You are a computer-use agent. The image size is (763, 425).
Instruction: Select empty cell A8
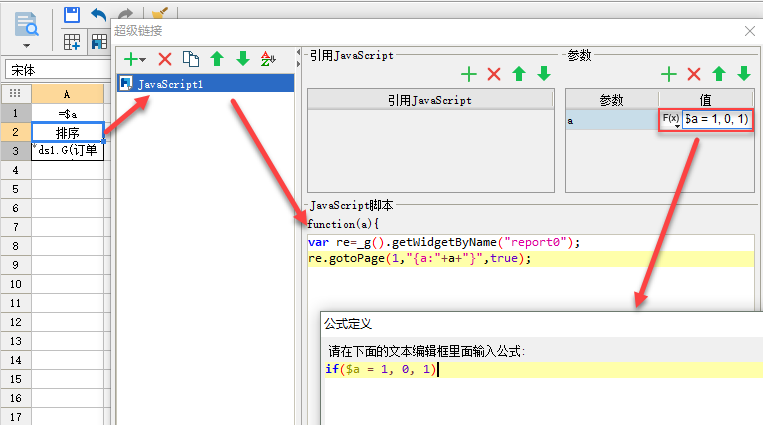click(x=68, y=246)
